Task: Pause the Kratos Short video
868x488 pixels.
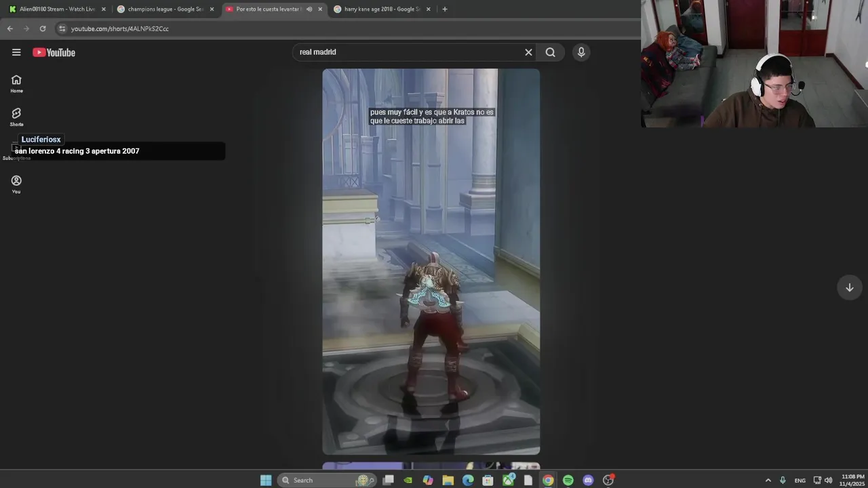Action: pyautogui.click(x=431, y=262)
